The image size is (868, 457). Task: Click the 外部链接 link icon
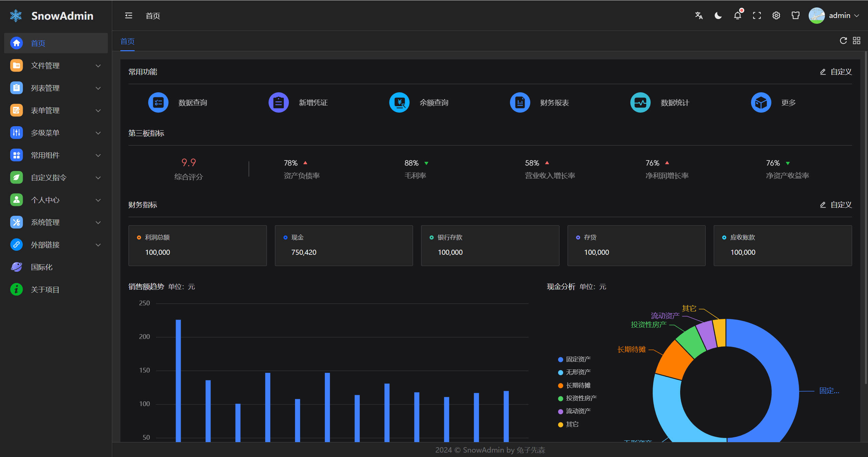[x=16, y=245]
